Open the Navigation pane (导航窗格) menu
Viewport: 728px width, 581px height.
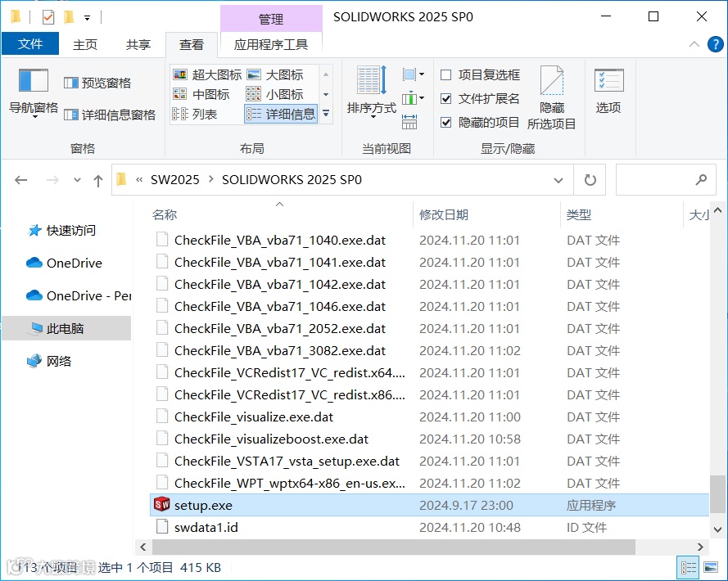tap(34, 93)
